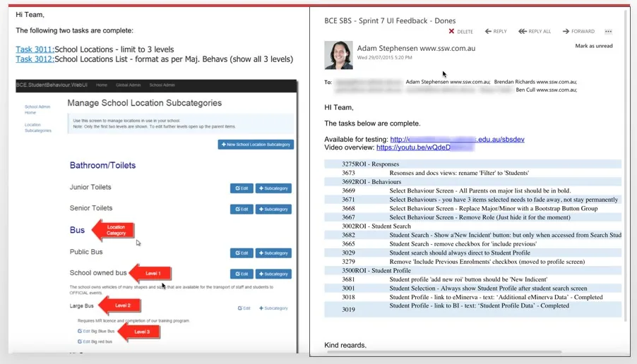Click the vertical scrollbar of email pane

click(x=625, y=164)
